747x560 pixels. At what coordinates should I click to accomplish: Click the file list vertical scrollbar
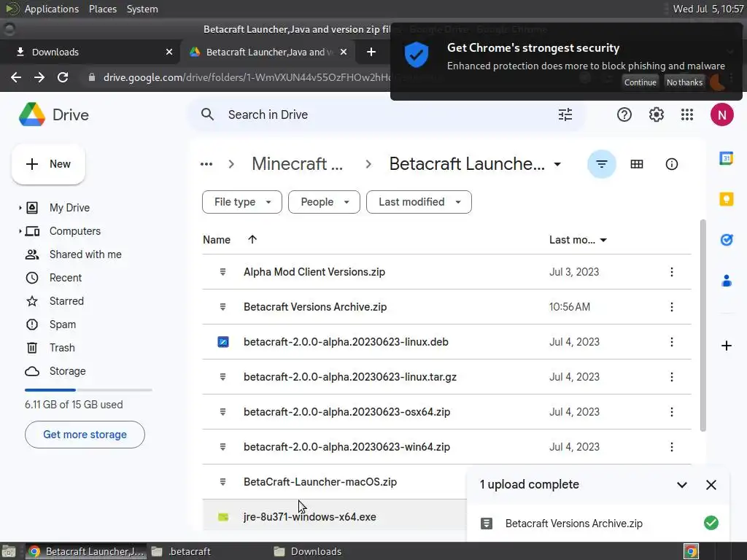[x=703, y=325]
